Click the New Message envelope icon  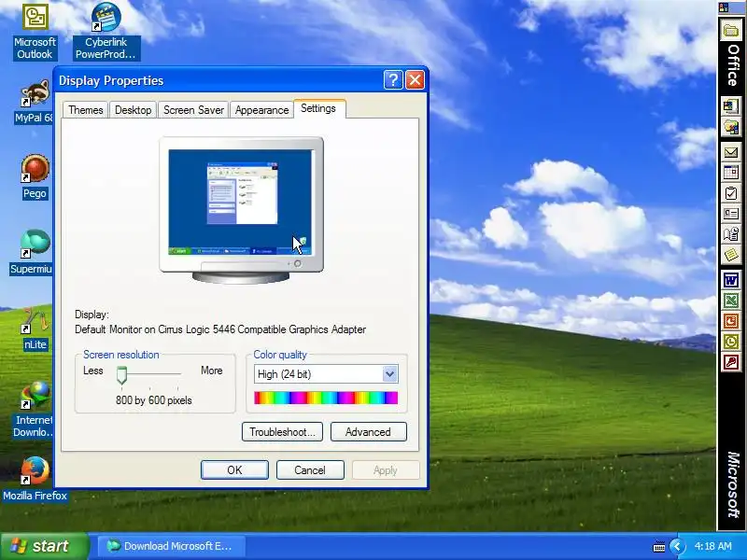tap(731, 152)
